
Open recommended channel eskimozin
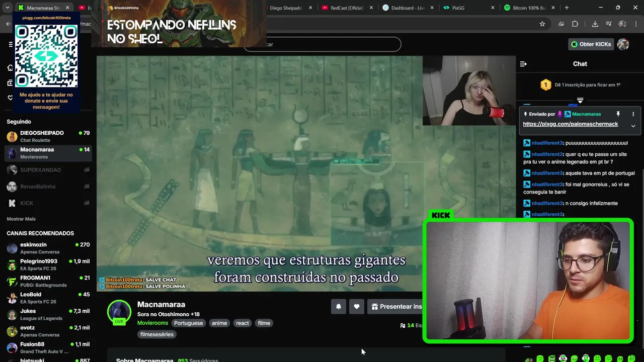click(48, 248)
